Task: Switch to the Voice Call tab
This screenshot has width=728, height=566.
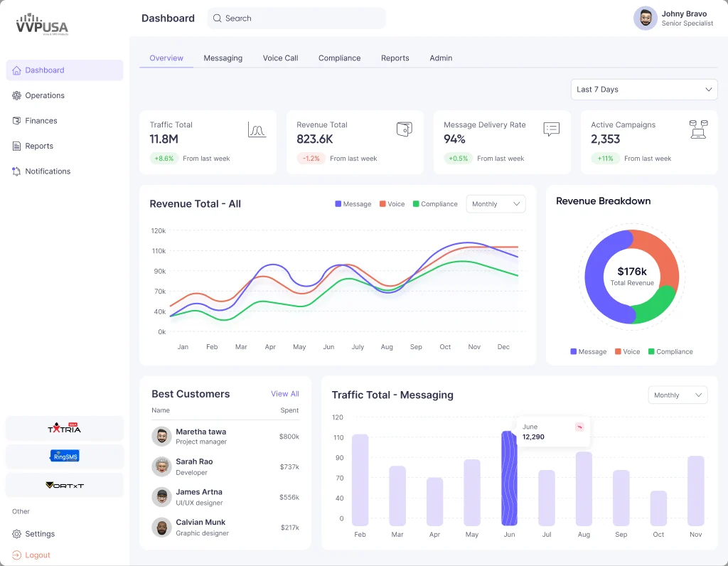Action: [x=280, y=58]
